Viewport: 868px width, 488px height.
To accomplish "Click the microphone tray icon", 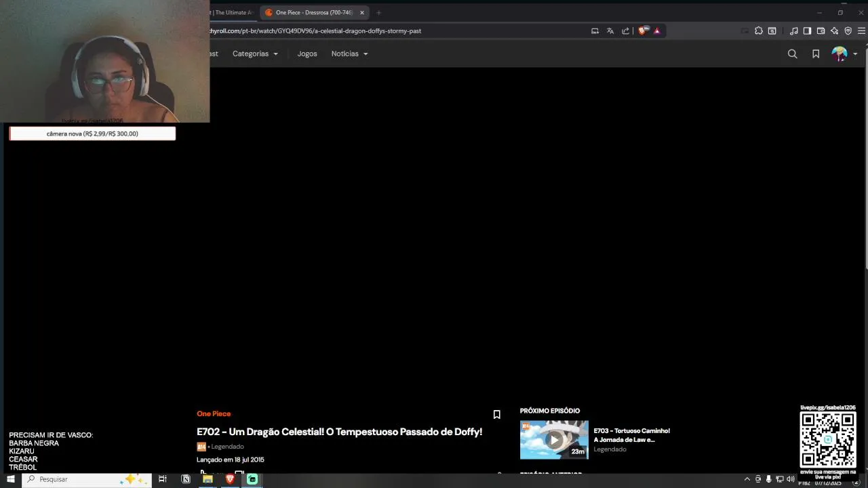I will (x=768, y=479).
